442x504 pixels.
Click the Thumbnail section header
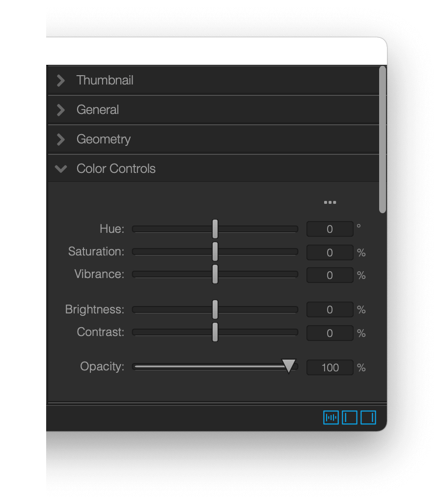[x=213, y=81]
